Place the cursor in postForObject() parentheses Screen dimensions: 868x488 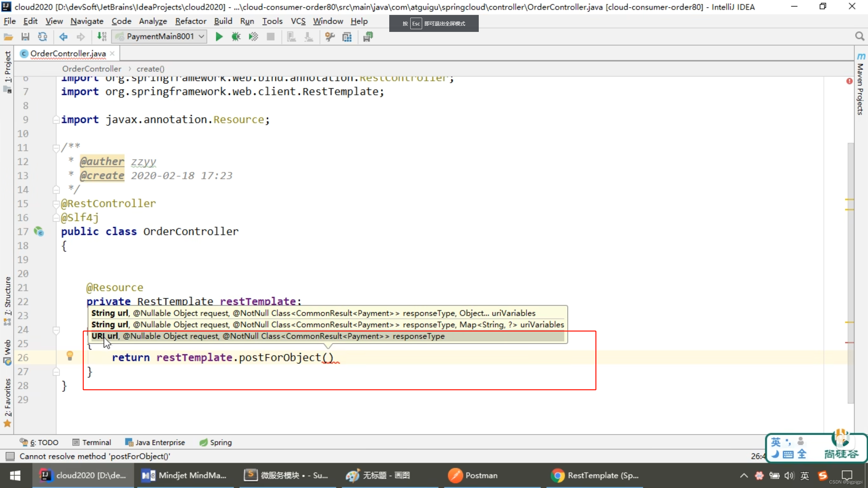328,358
